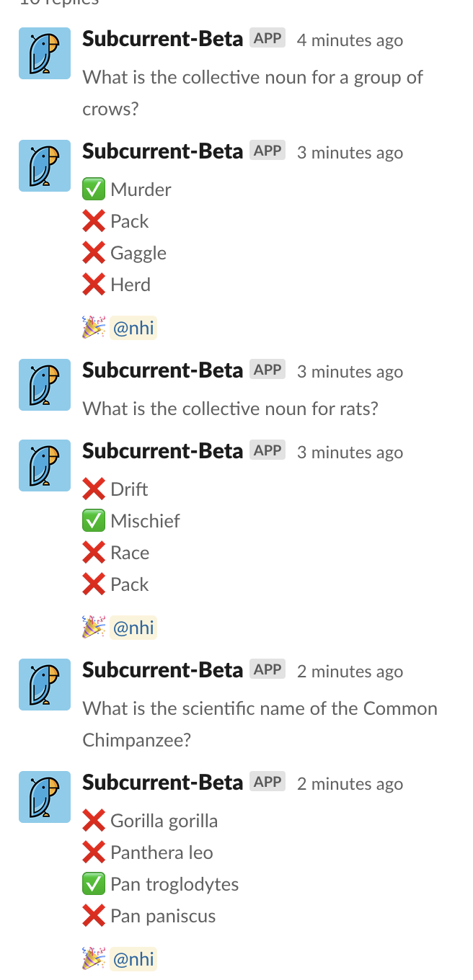Image resolution: width=473 pixels, height=980 pixels.
Task: Click the green checkmark beside Mischief
Action: click(94, 521)
